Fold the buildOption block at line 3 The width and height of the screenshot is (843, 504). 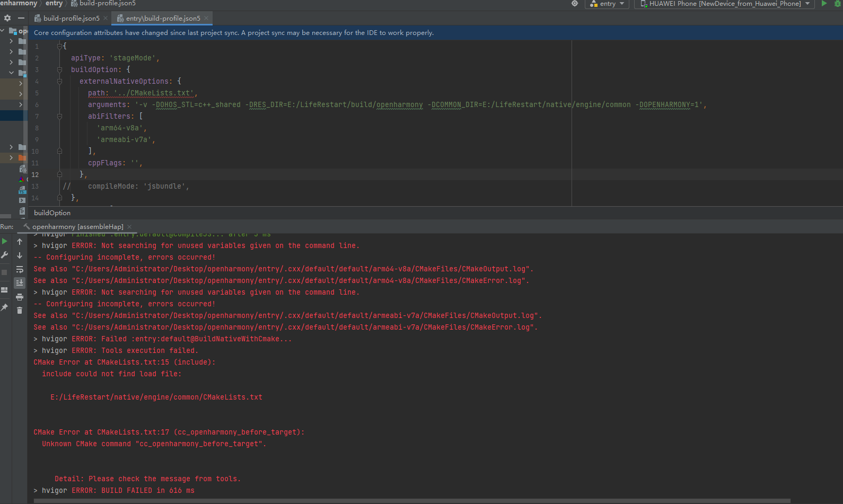59,69
